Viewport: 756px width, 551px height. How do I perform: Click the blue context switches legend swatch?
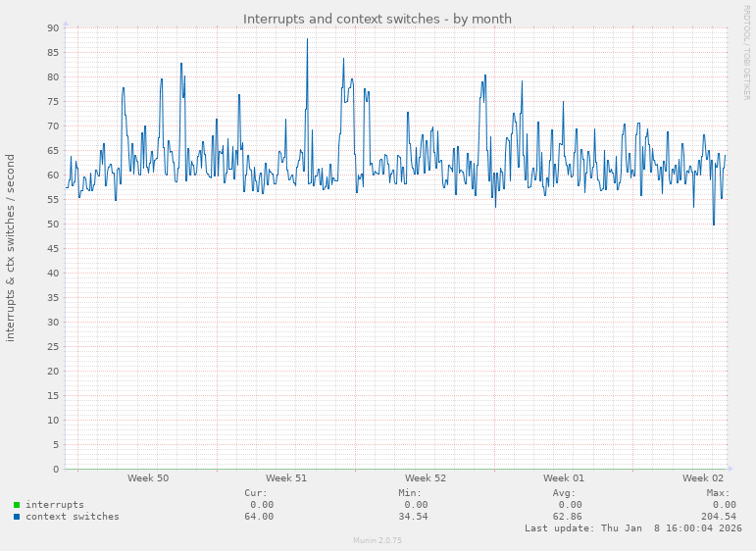(x=17, y=517)
